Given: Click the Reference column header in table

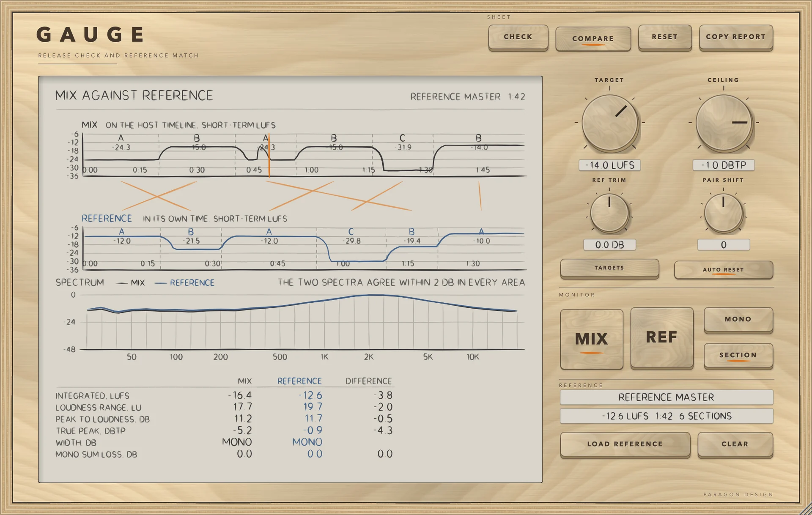Looking at the screenshot, I should (x=299, y=381).
